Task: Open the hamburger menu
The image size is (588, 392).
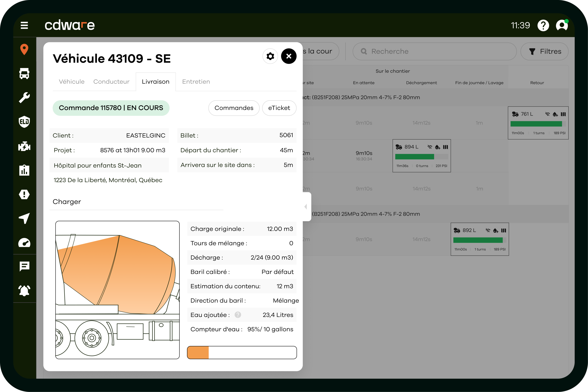Action: pyautogui.click(x=24, y=25)
